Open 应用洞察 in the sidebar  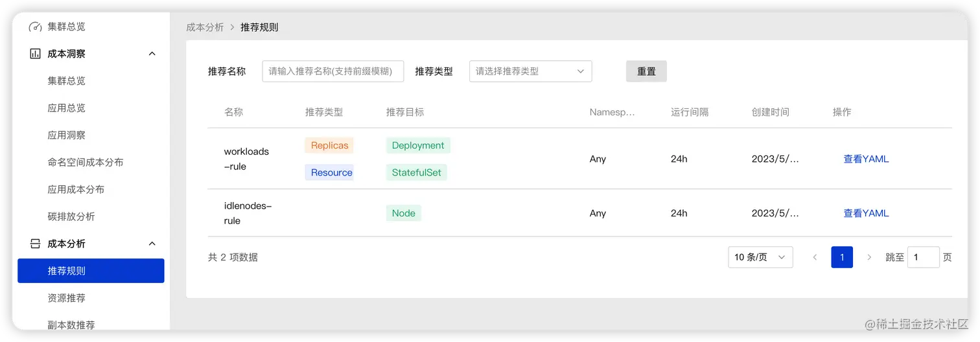point(66,135)
